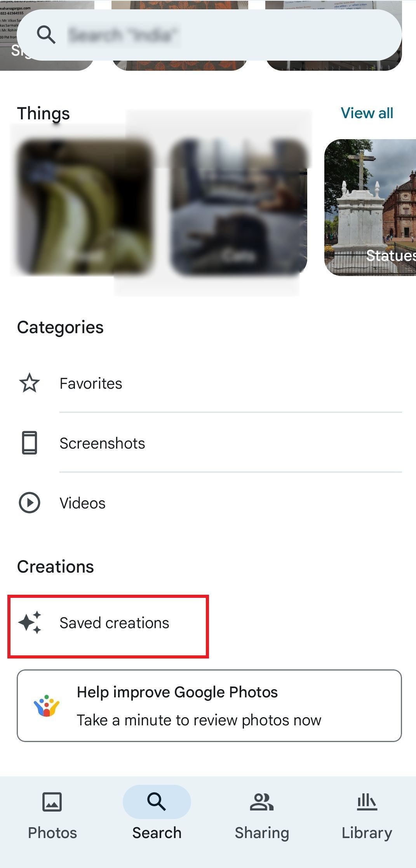Select the Screenshots category row
Viewport: 416px width, 868px height.
[103, 443]
